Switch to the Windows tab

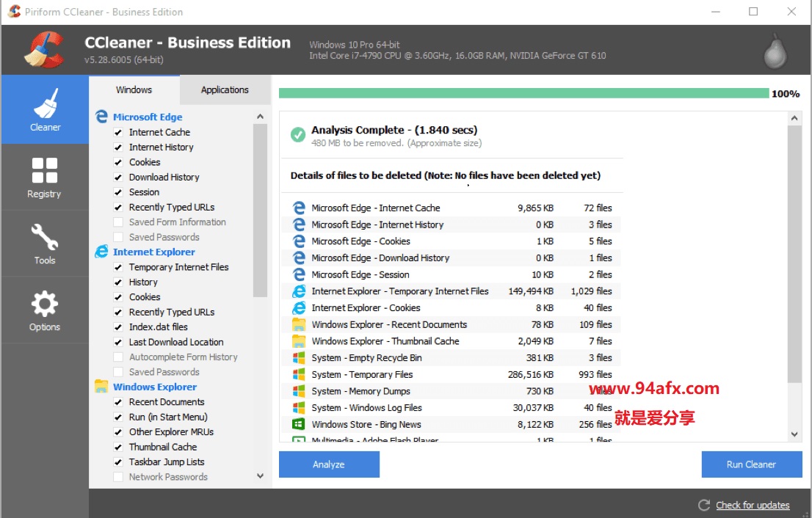134,90
